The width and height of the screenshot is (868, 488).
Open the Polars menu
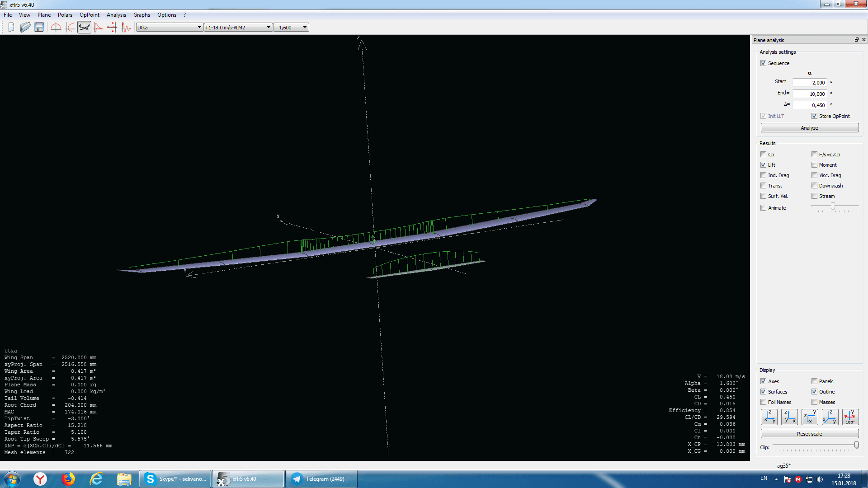[65, 15]
